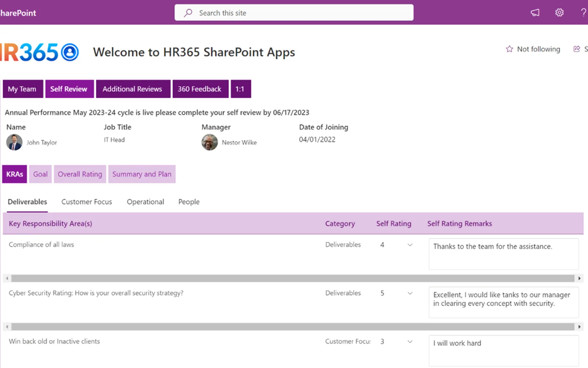Click the HR365 logo
This screenshot has height=368, width=588.
(x=39, y=52)
